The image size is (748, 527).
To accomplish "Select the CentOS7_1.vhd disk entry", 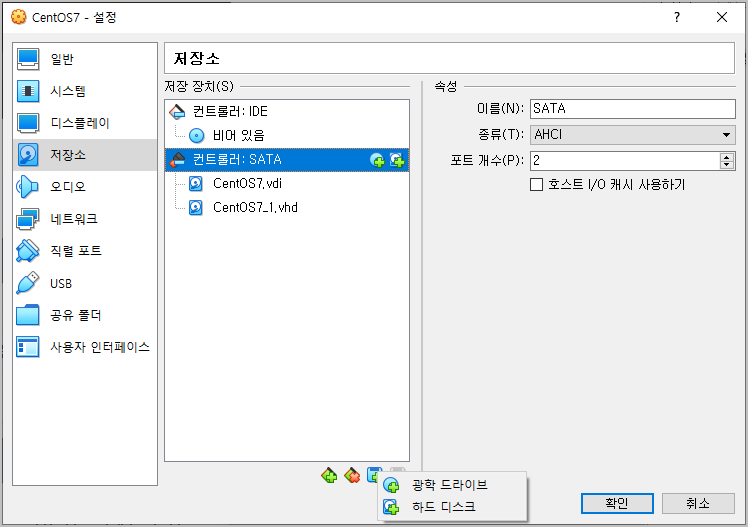I will (287, 207).
